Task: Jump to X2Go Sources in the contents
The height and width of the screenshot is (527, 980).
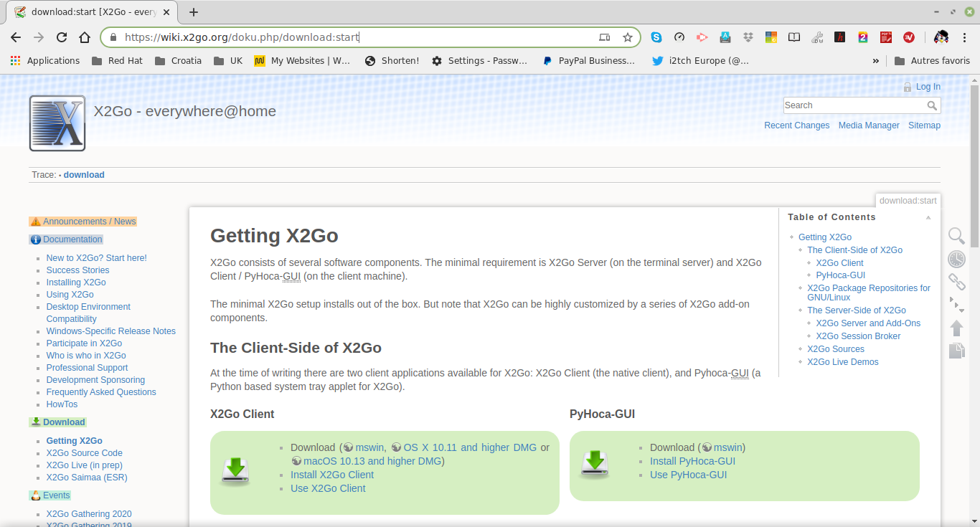Action: 836,349
